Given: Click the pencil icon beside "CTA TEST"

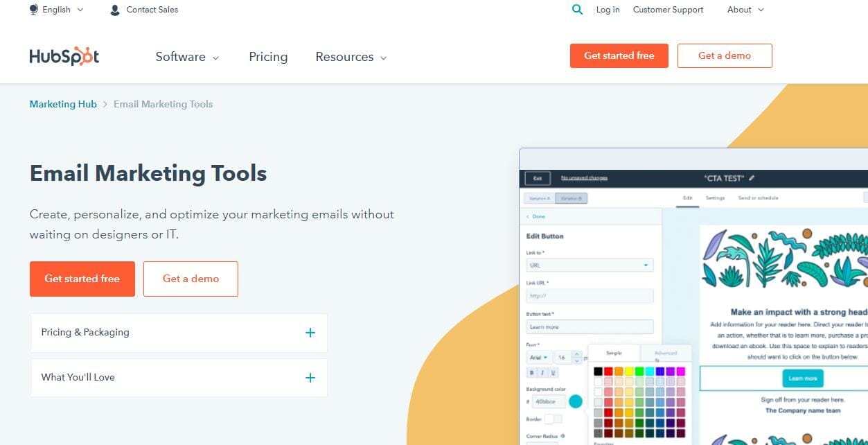Looking at the screenshot, I should pos(752,178).
